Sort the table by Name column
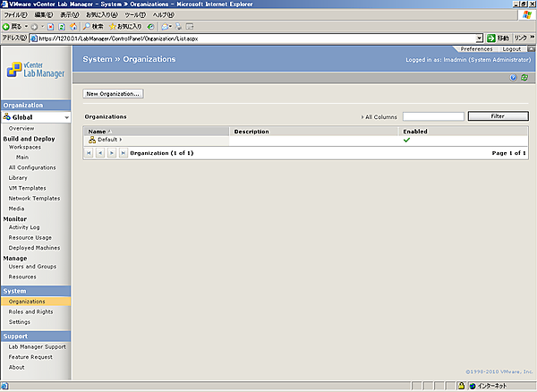 tap(97, 132)
